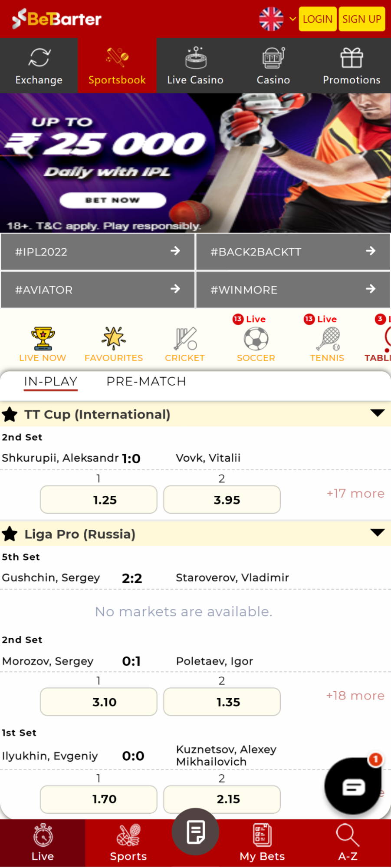Image resolution: width=391 pixels, height=868 pixels.
Task: Toggle favourite star for TT Cup
Action: tap(10, 415)
